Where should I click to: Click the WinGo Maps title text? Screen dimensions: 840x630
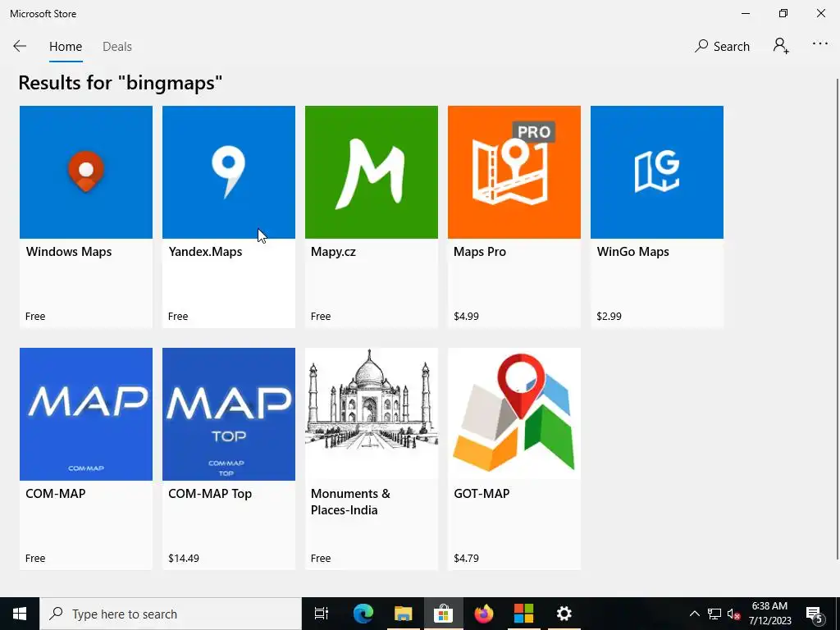pos(632,252)
